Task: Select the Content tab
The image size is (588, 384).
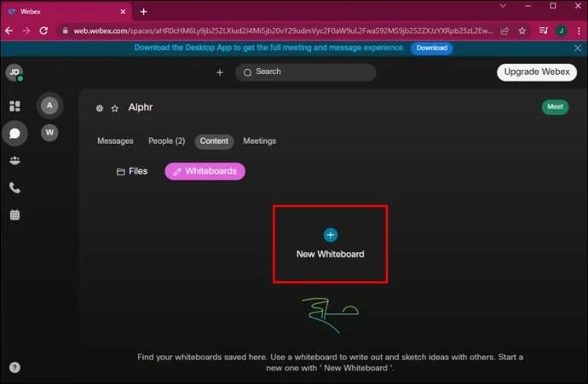Action: pyautogui.click(x=214, y=141)
